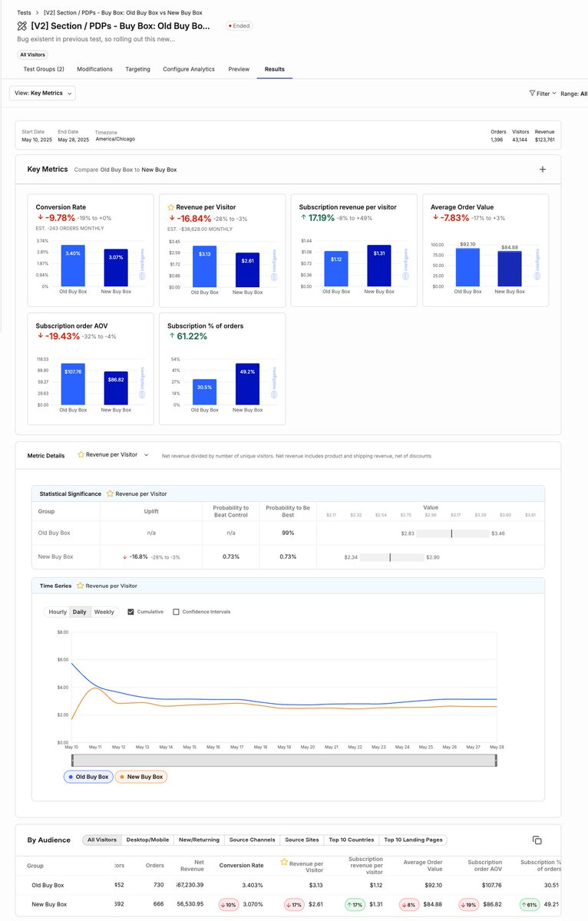The height and width of the screenshot is (921, 588).
Task: Click the funnel Filter icon
Action: coord(532,93)
